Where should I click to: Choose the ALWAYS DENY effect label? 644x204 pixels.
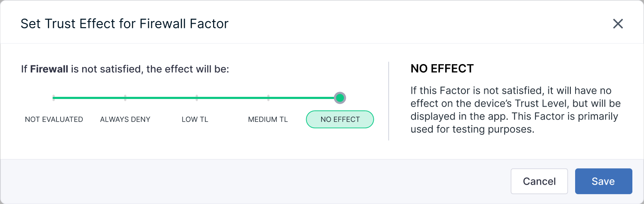tap(125, 120)
